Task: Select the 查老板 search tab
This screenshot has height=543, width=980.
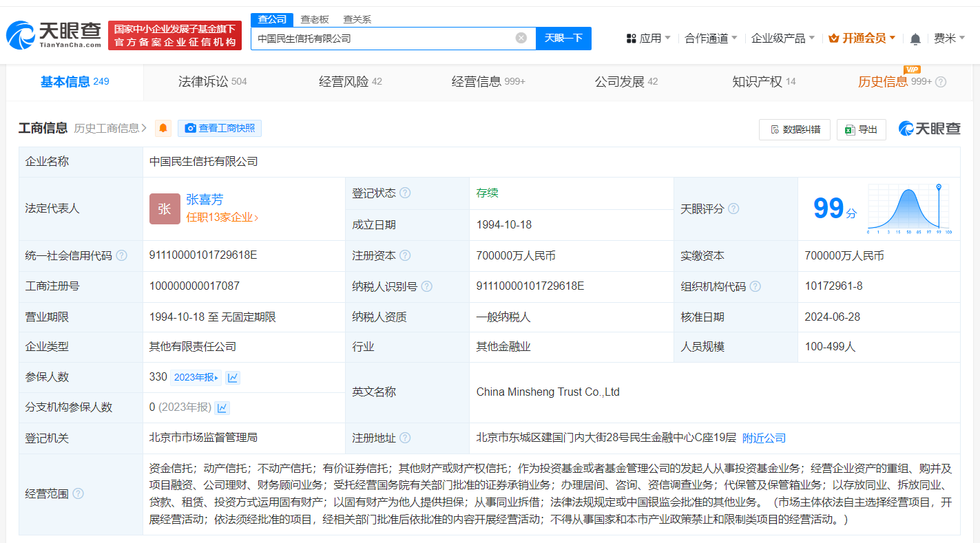Action: [314, 19]
